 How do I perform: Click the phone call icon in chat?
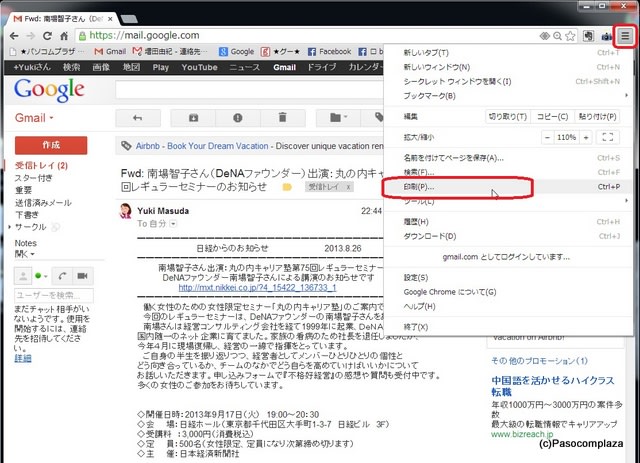point(62,276)
